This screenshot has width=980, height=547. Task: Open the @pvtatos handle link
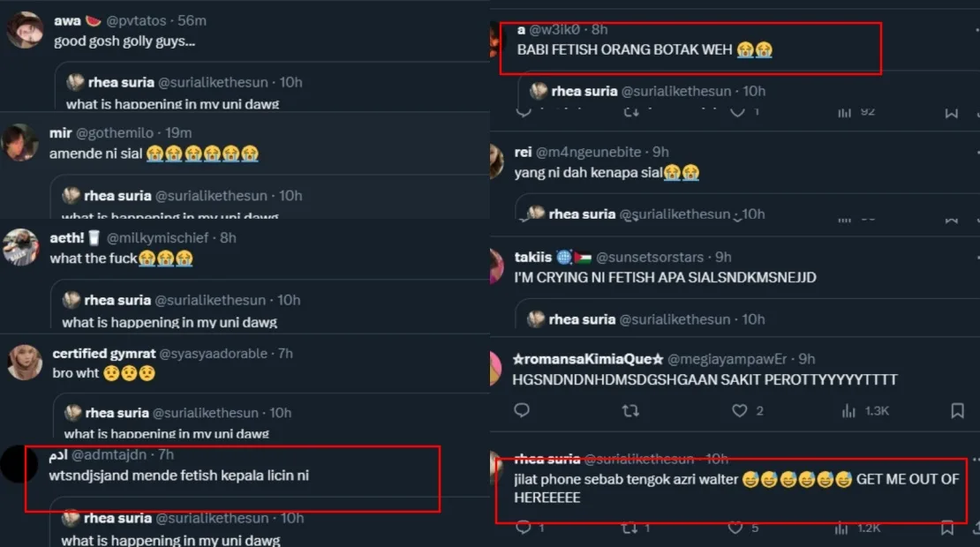pyautogui.click(x=137, y=21)
